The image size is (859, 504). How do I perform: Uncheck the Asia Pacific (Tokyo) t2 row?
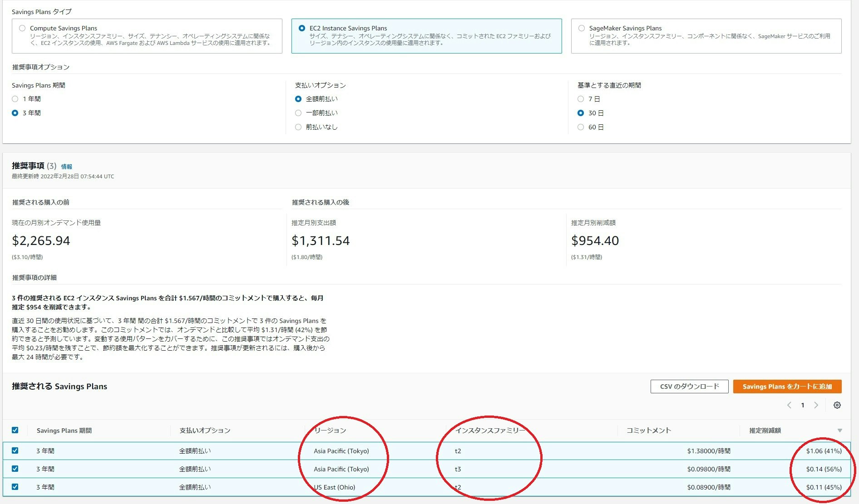[15, 450]
